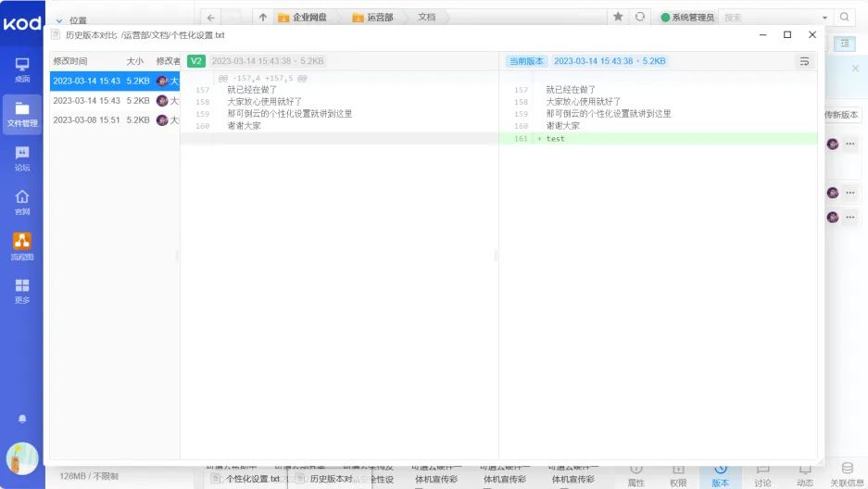Open the search options dropdown caret
This screenshot has height=489, width=868.
(x=824, y=18)
